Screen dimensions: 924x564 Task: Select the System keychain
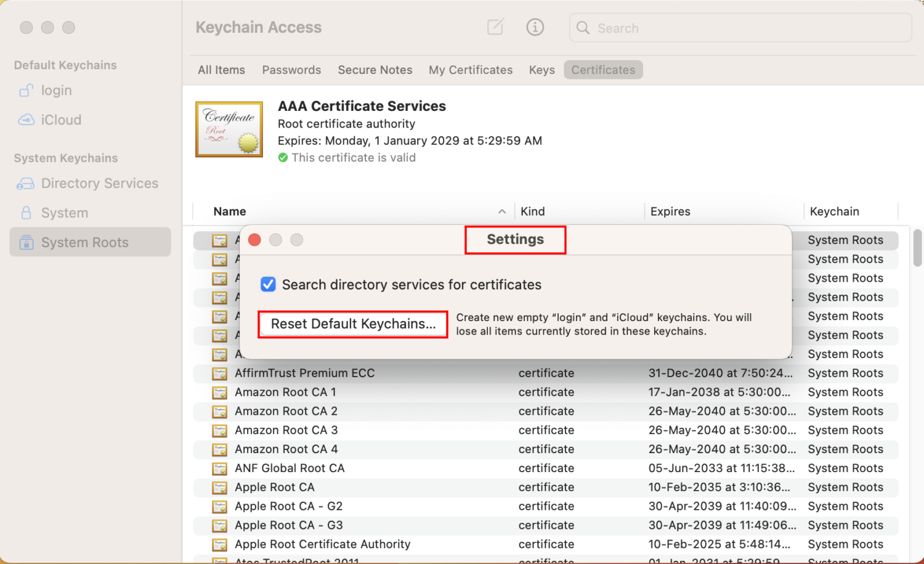(90, 213)
